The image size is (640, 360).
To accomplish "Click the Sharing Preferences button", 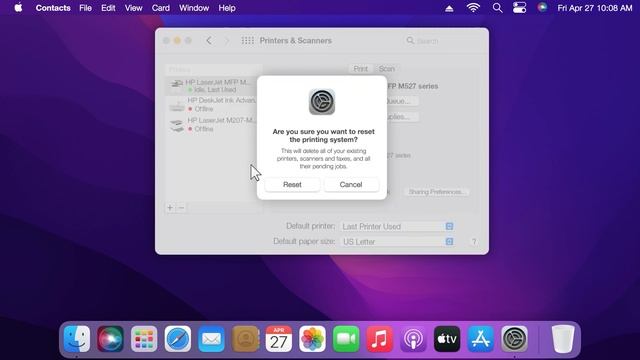I will click(x=436, y=192).
